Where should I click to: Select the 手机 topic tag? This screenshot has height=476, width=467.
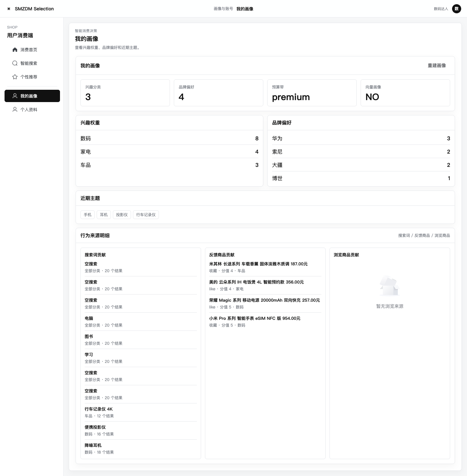tap(88, 215)
